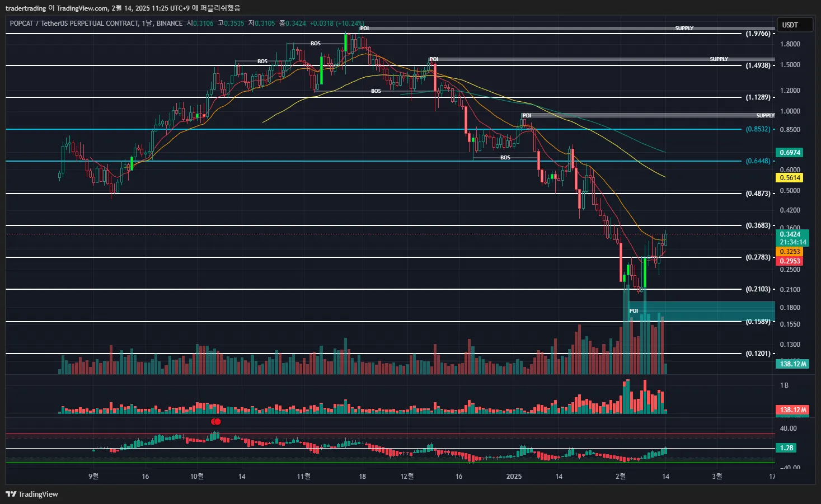Click the green 0.6974 moving average tag
The image size is (821, 504).
coord(790,153)
